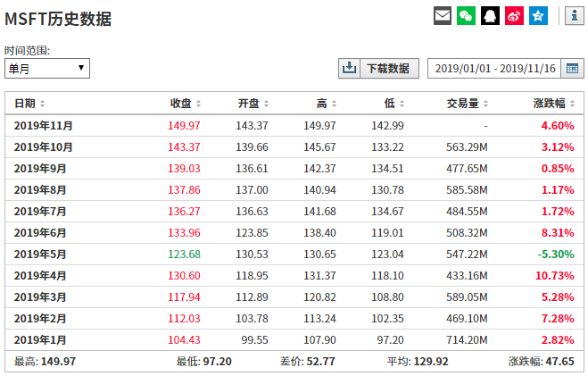This screenshot has width=588, height=376.
Task: Click the closing price 143.37 for October
Action: [184, 146]
